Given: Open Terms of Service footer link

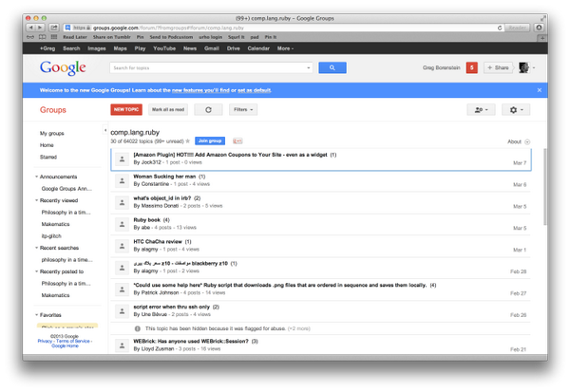Looking at the screenshot, I should tap(73, 341).
